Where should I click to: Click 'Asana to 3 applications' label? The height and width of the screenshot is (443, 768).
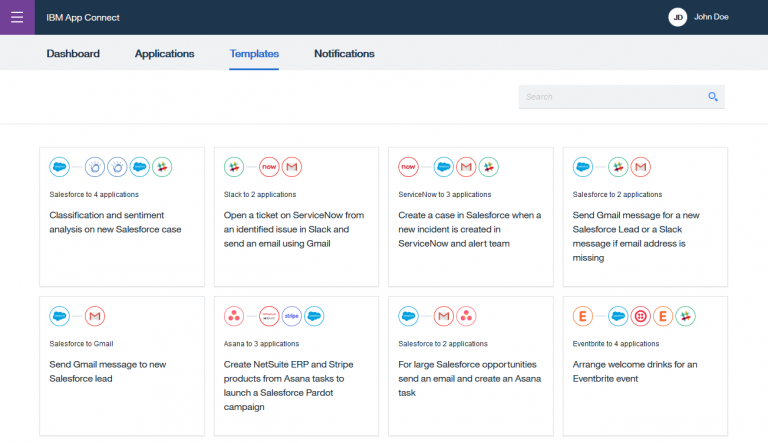click(x=262, y=344)
